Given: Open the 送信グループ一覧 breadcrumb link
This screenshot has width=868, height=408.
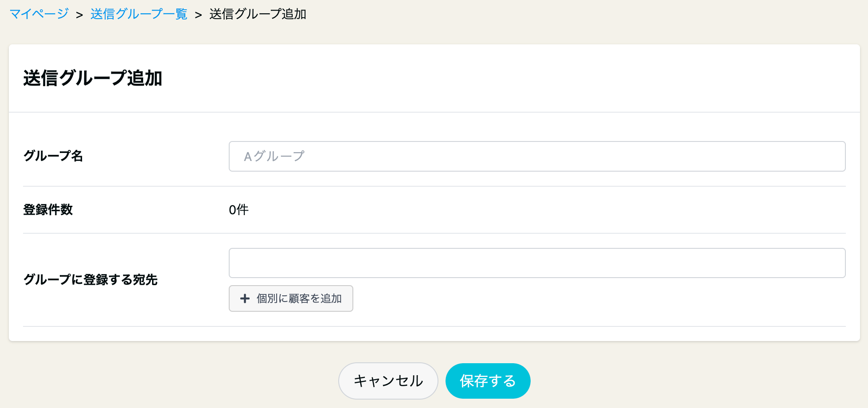Looking at the screenshot, I should coord(139,14).
